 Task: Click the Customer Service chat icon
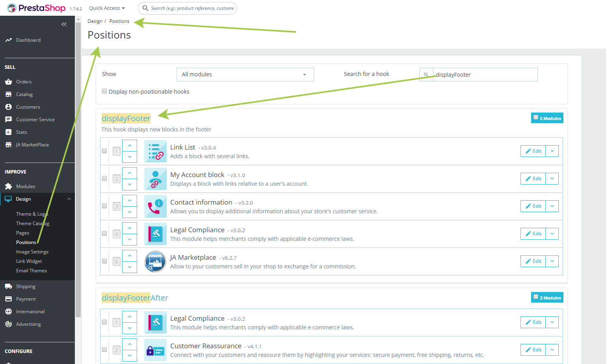[8, 120]
